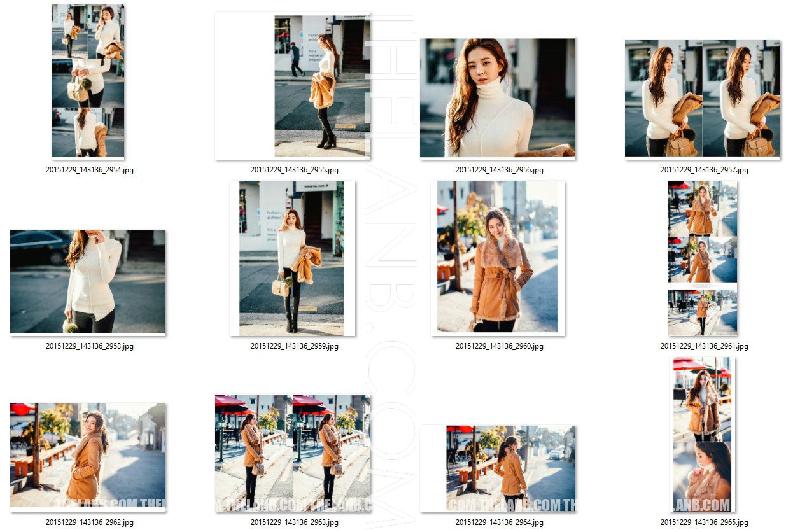
Task: Open the close-up portrait thumbnail 2956
Action: pos(498,97)
